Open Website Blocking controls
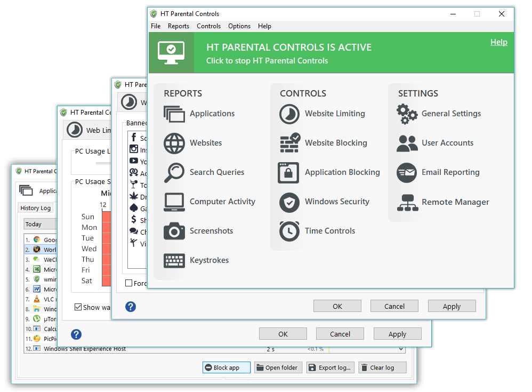The height and width of the screenshot is (392, 532). point(335,143)
